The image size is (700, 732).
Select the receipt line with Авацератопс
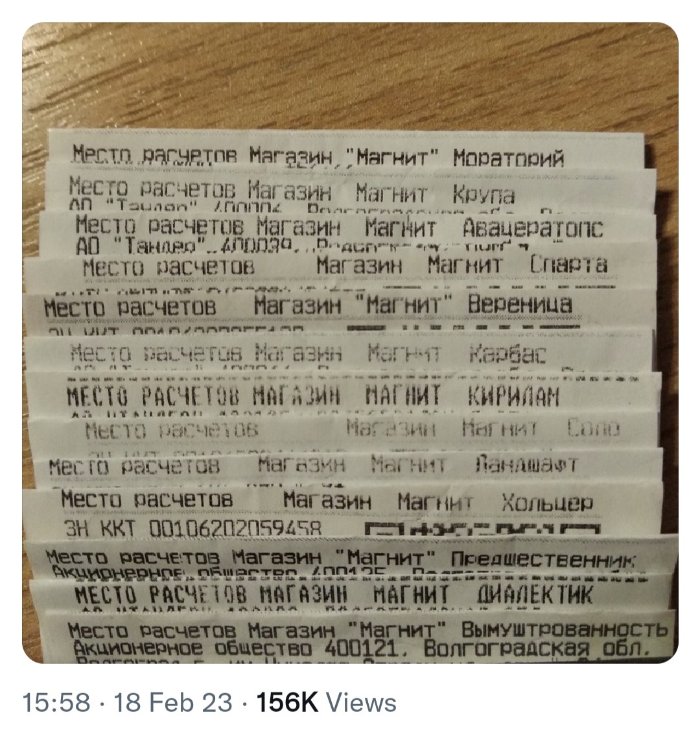338,228
